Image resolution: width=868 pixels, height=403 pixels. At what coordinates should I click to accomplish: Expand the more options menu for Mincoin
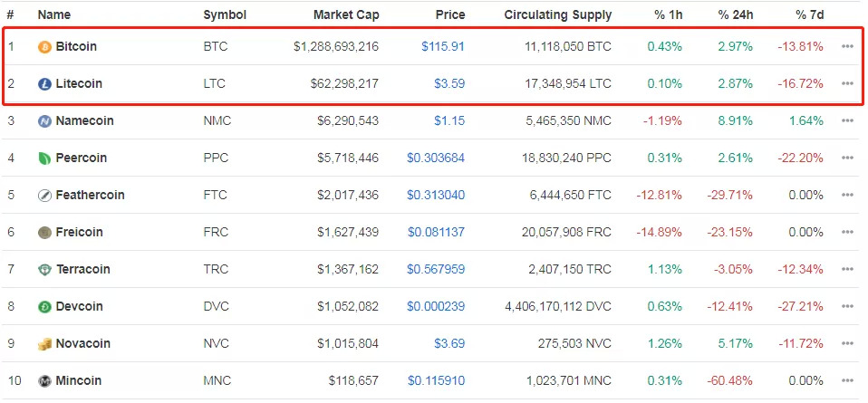click(x=847, y=381)
